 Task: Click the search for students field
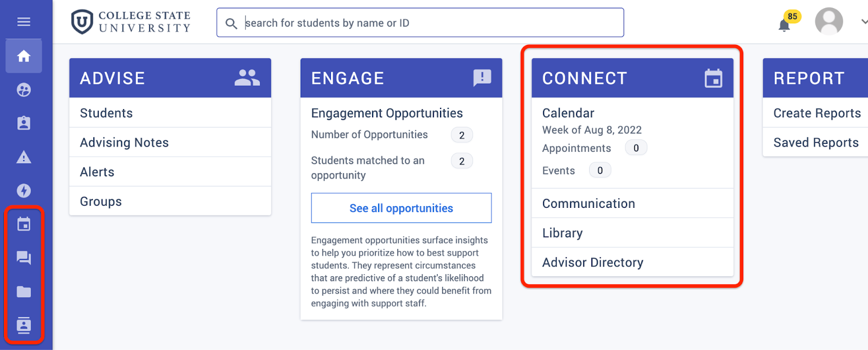click(x=420, y=23)
